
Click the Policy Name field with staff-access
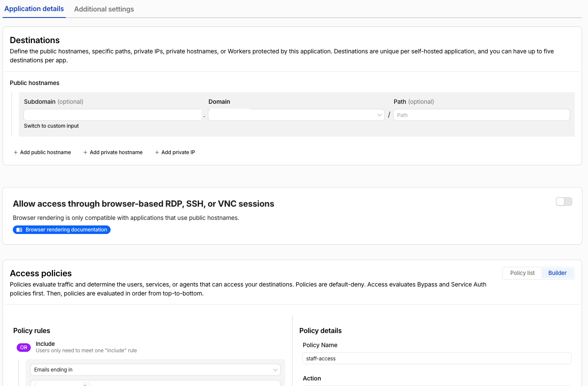coord(437,359)
